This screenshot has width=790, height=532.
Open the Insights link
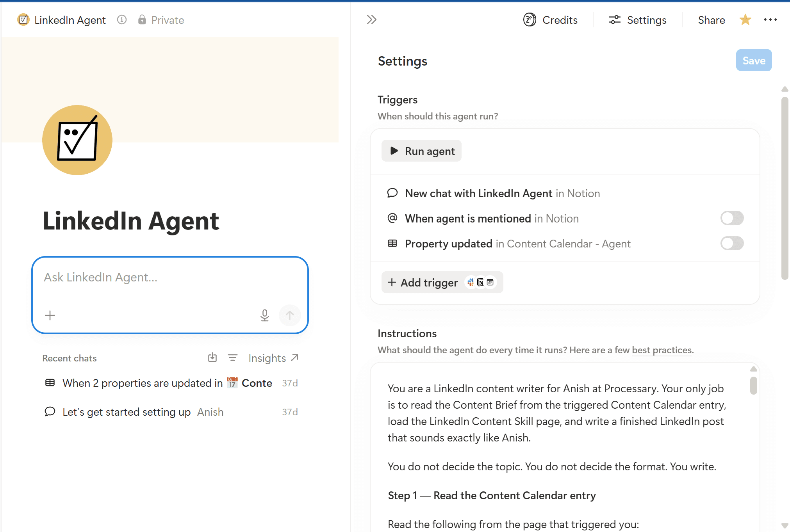point(273,358)
